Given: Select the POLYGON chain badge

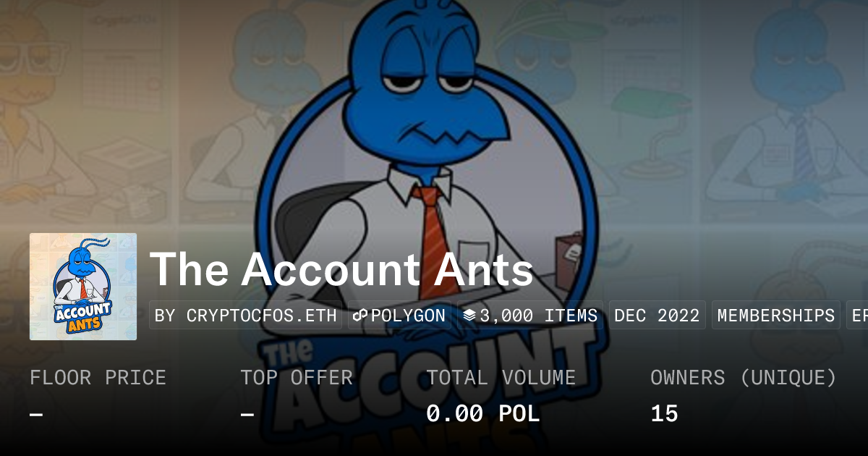Looking at the screenshot, I should click(x=399, y=316).
